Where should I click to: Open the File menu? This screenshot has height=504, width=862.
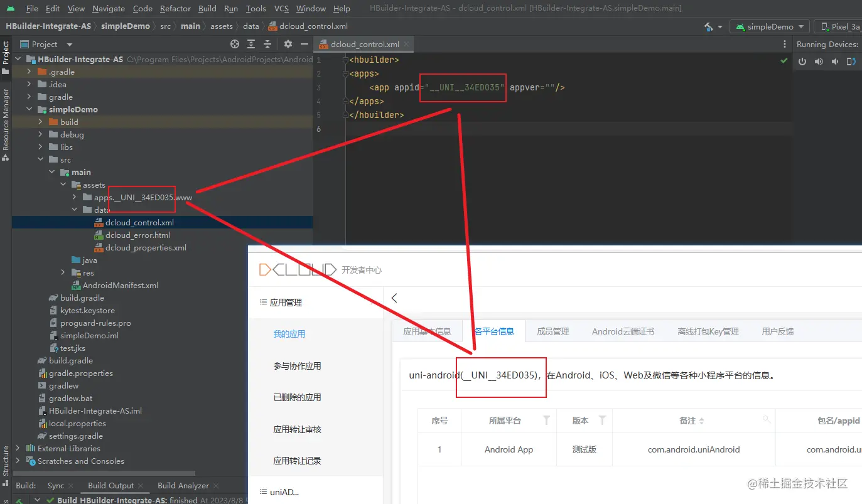click(33, 9)
